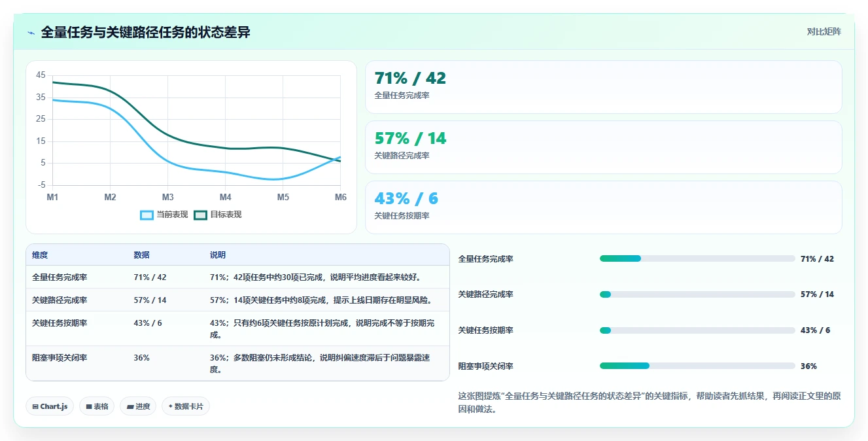Click the 关键路径完成率 progress bar
868x441 pixels.
coord(697,294)
